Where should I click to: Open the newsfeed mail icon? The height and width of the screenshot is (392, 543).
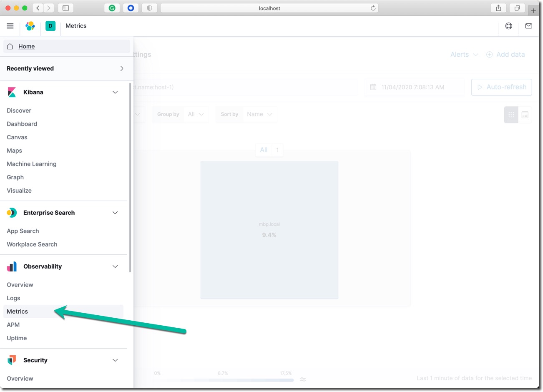[x=529, y=26]
